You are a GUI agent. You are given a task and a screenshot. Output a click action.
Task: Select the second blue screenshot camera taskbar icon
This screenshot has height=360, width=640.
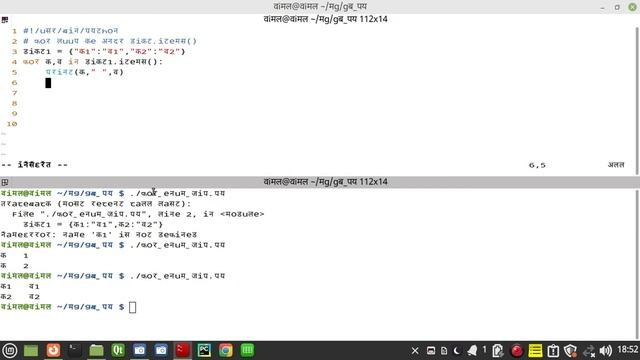point(161,350)
